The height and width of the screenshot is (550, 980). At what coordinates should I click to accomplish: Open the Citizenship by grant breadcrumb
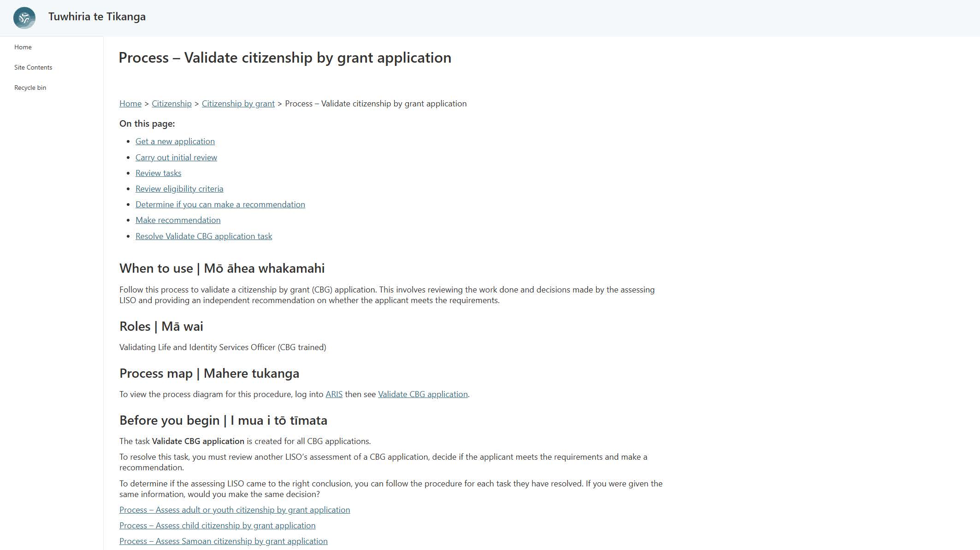[x=238, y=104]
